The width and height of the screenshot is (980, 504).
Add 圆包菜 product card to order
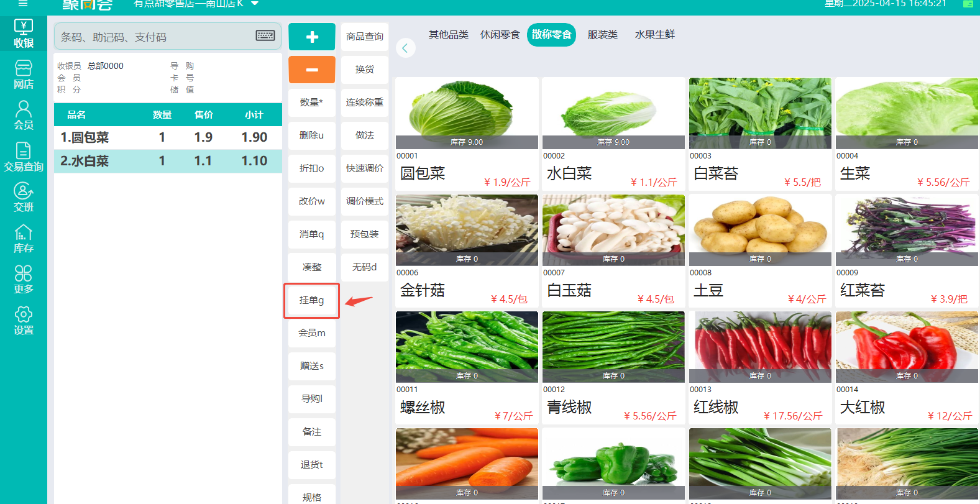pos(467,134)
